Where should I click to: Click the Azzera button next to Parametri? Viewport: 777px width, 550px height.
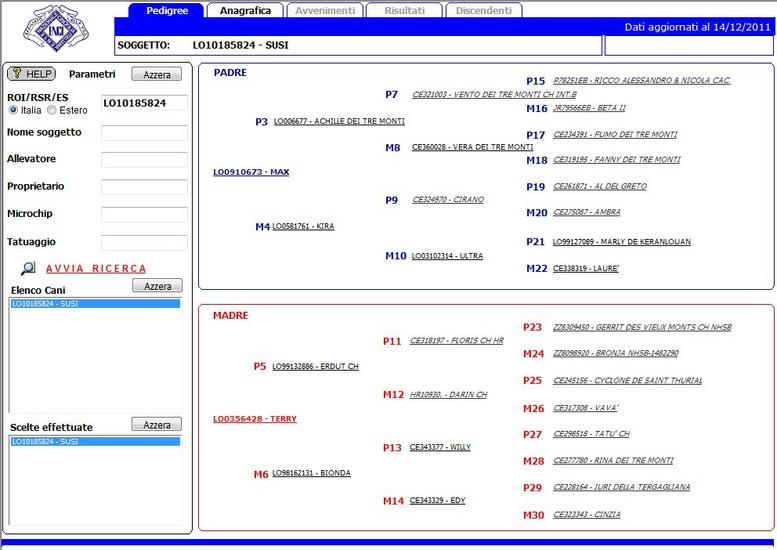(x=157, y=74)
